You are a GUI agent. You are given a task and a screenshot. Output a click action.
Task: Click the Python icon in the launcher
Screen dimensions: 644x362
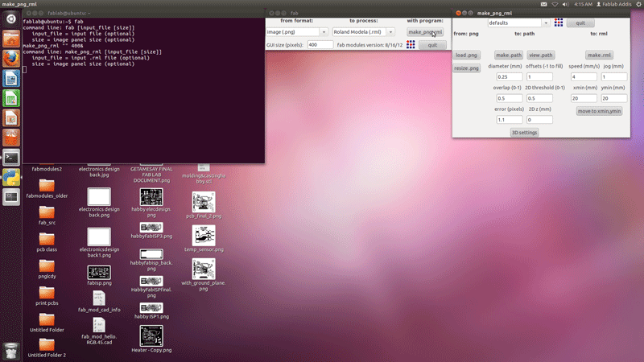[11, 177]
